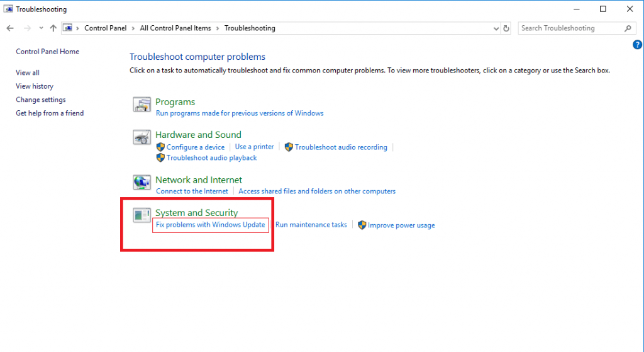Screen dimensions: 644x352
Task: Launch Improve power usage troubleshooter
Action: click(x=401, y=225)
